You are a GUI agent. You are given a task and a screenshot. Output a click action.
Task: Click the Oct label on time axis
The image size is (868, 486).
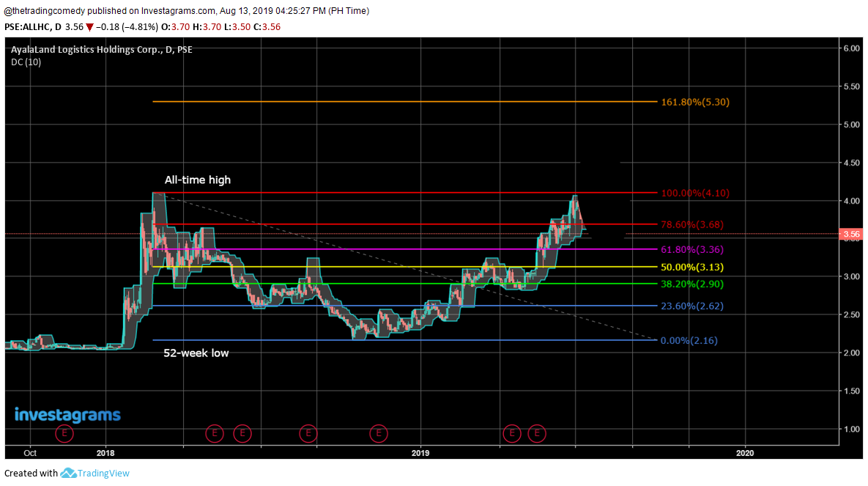pyautogui.click(x=30, y=453)
